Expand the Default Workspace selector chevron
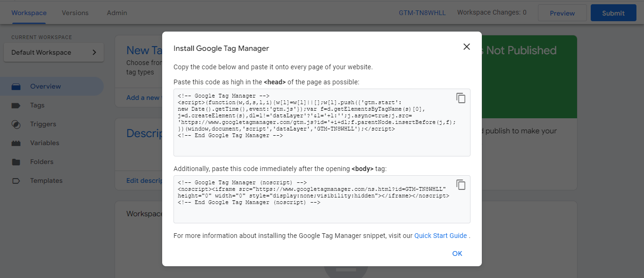 click(94, 52)
